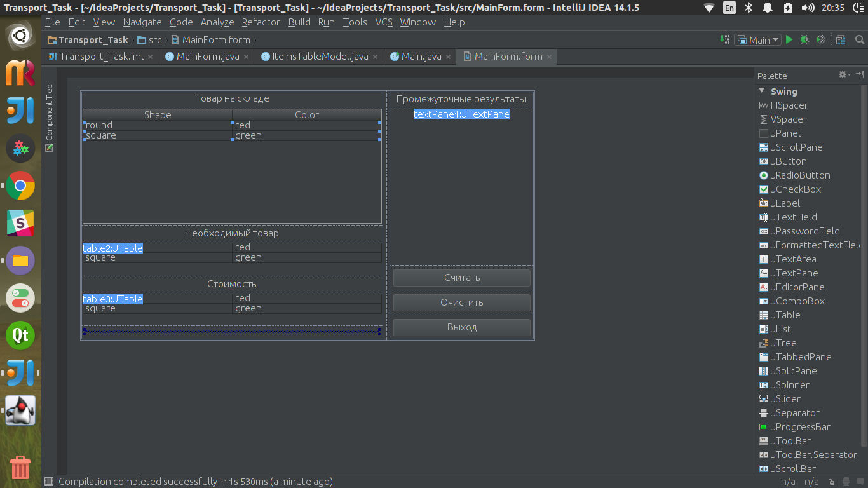Image resolution: width=868 pixels, height=488 pixels.
Task: Select VSpacer in the palette
Action: pyautogui.click(x=783, y=119)
